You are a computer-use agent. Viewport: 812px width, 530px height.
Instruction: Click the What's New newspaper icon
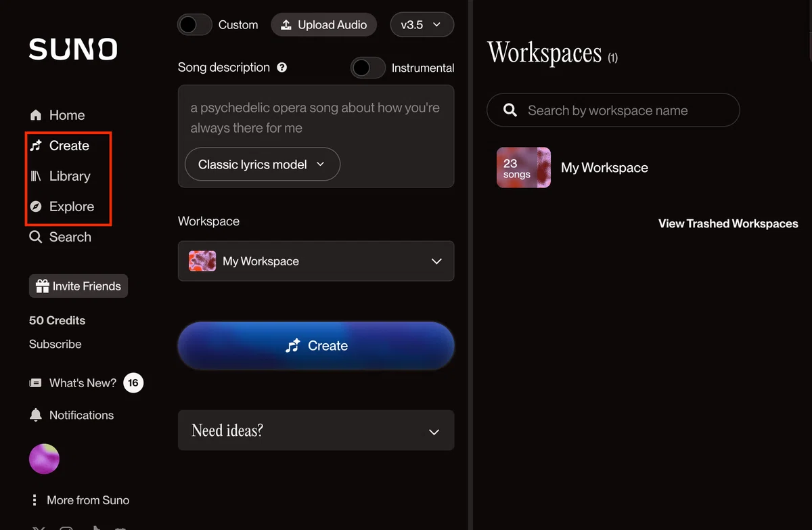36,383
